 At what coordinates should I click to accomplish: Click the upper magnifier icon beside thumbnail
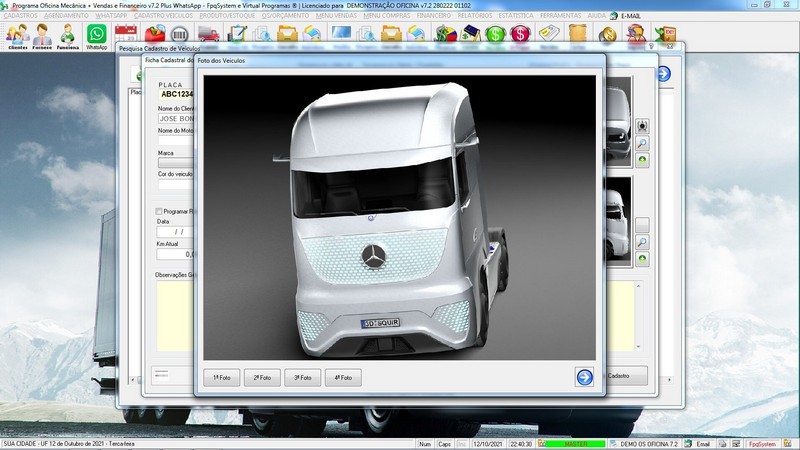click(643, 143)
